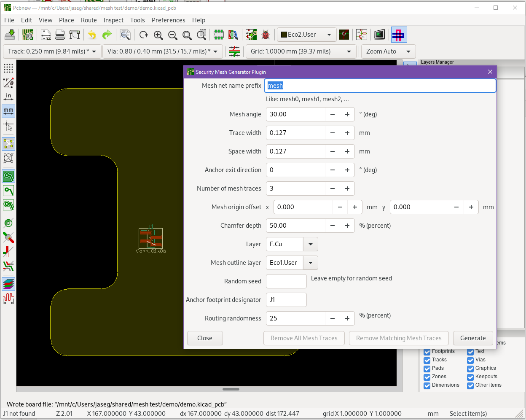This screenshot has height=420, width=526.
Task: Uncheck the Footprints visibility checkbox
Action: (x=427, y=352)
